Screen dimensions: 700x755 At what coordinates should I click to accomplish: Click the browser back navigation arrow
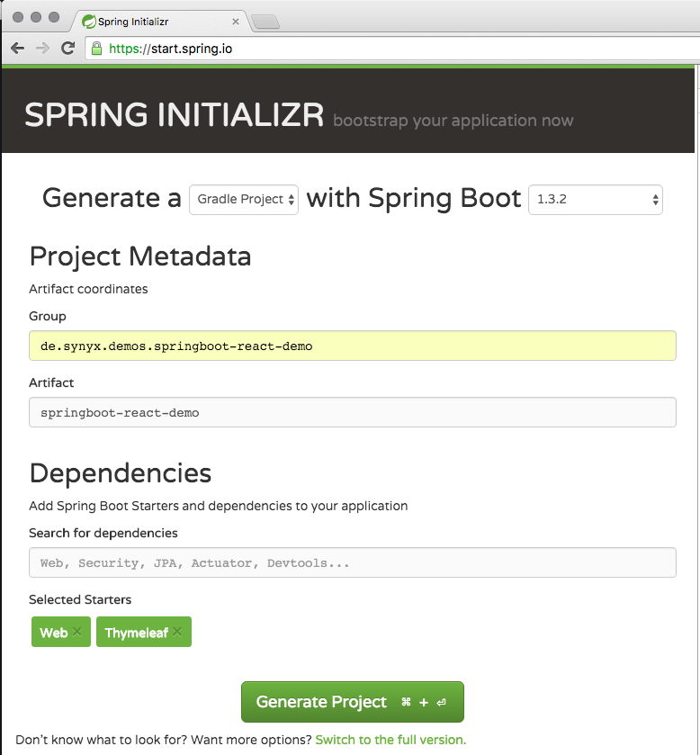(x=17, y=48)
